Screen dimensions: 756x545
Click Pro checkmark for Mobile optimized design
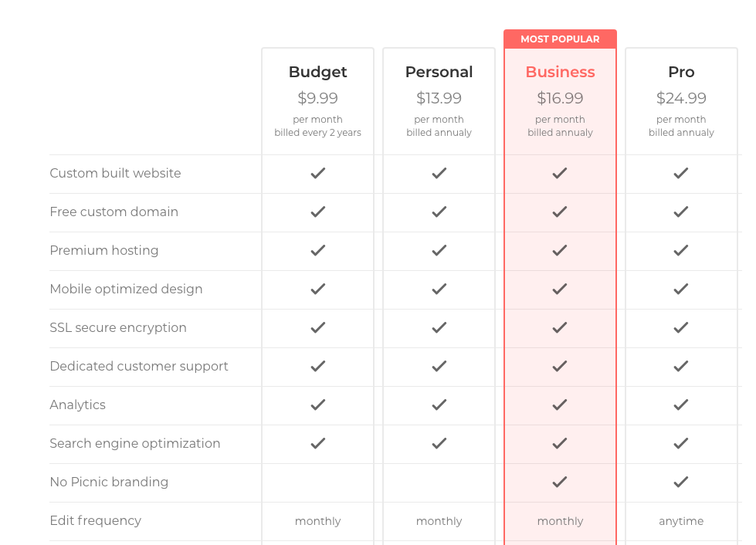[680, 289]
